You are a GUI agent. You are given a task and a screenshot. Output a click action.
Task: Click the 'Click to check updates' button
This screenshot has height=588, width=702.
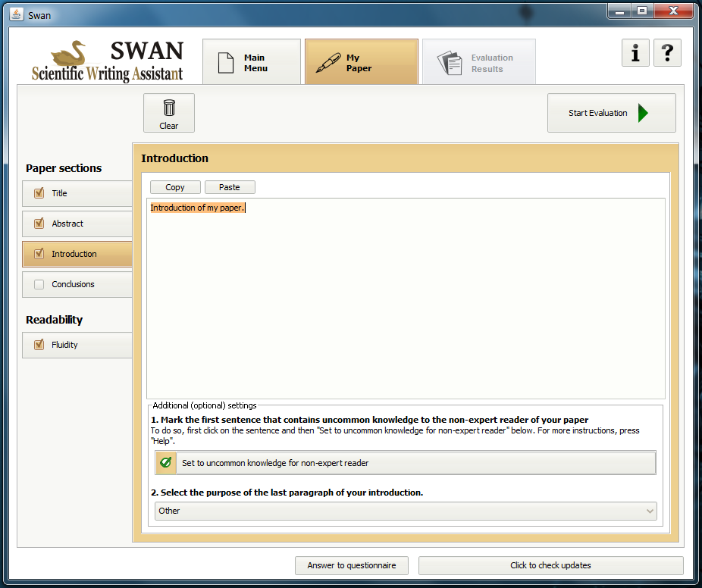550,565
